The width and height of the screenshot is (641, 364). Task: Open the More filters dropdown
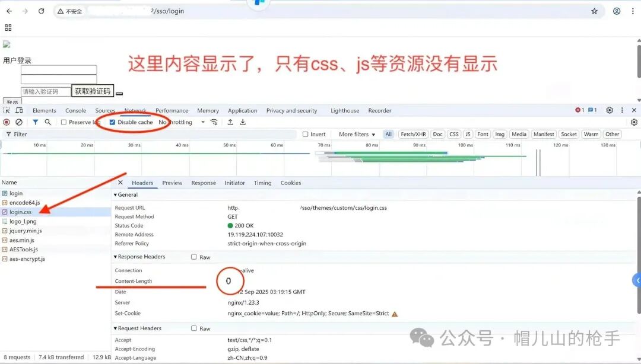click(357, 134)
